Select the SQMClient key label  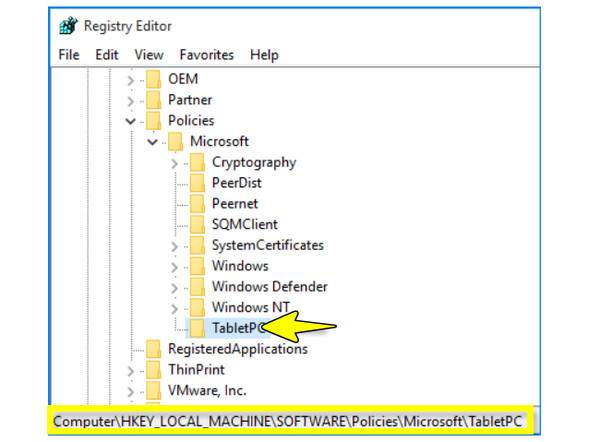point(245,224)
